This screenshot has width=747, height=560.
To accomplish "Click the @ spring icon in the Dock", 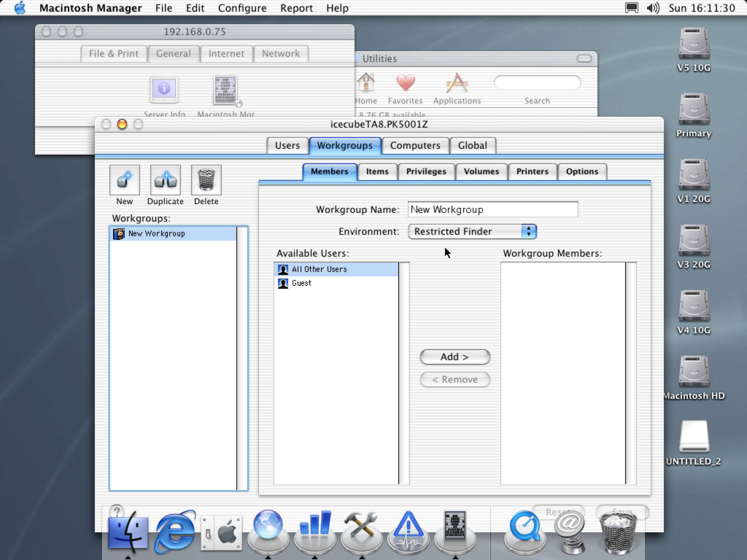I will (x=569, y=533).
